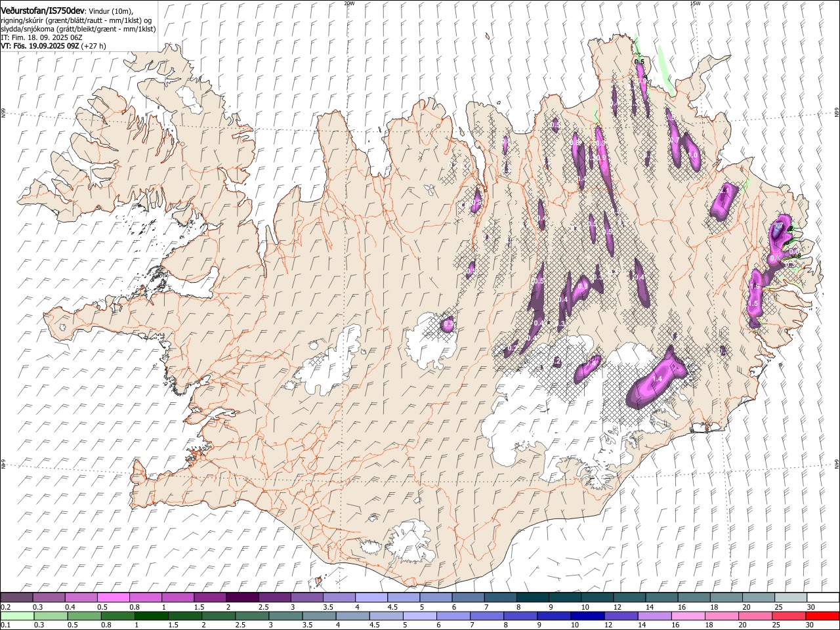Select the upper legend swatch for 4.5–5
This screenshot has height=630, width=840.
pyautogui.click(x=403, y=598)
